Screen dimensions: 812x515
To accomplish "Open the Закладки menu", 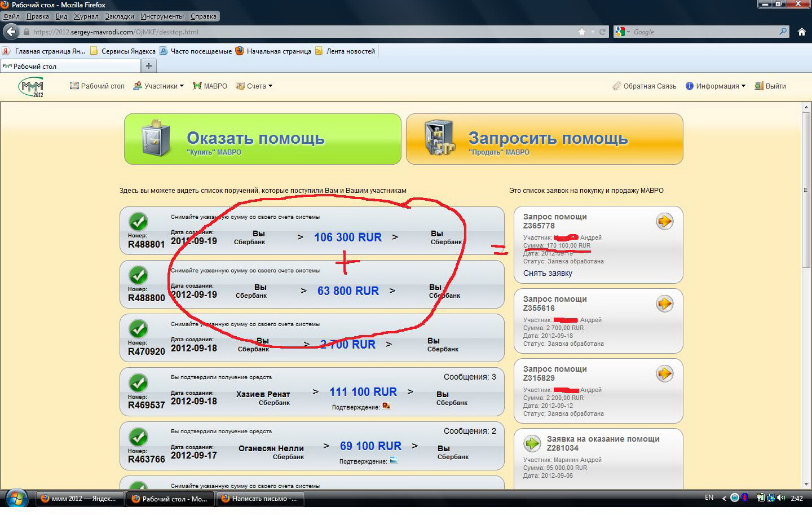I will [x=120, y=16].
